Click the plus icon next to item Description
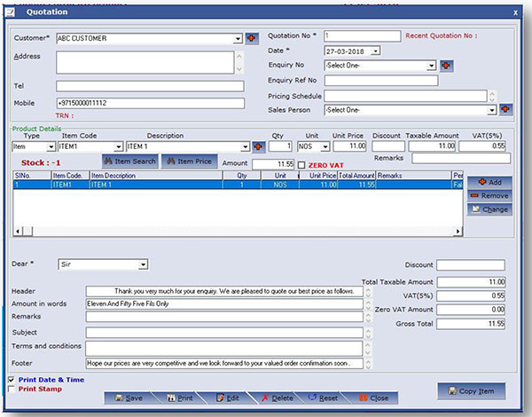Screen dimensions: 532x417 coord(258,146)
